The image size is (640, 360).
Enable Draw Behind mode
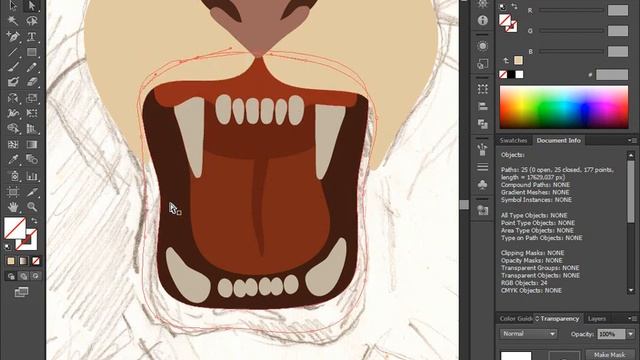pyautogui.click(x=23, y=276)
